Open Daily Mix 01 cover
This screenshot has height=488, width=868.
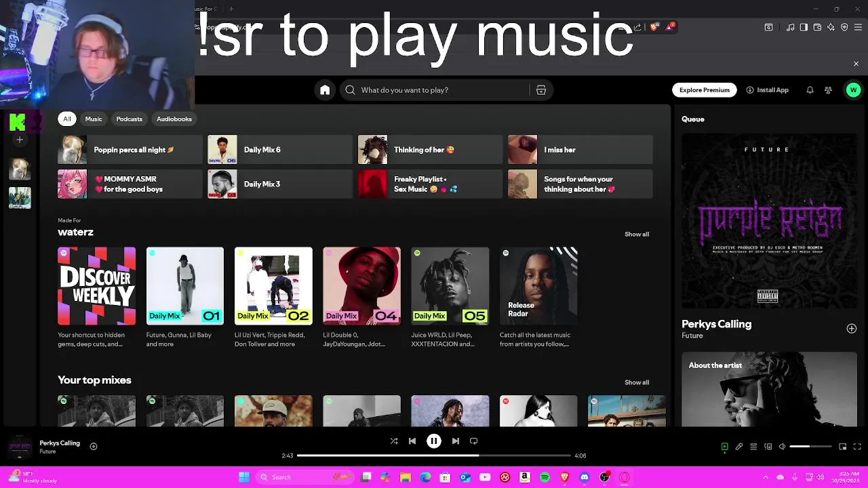tap(185, 286)
